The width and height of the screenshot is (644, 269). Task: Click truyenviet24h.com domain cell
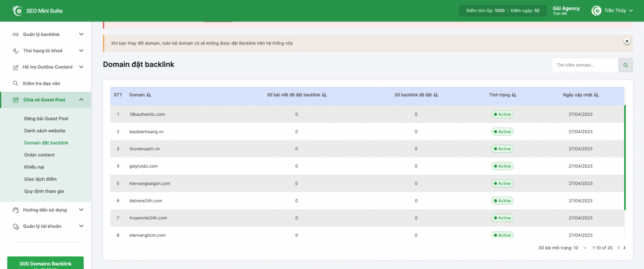pos(148,218)
